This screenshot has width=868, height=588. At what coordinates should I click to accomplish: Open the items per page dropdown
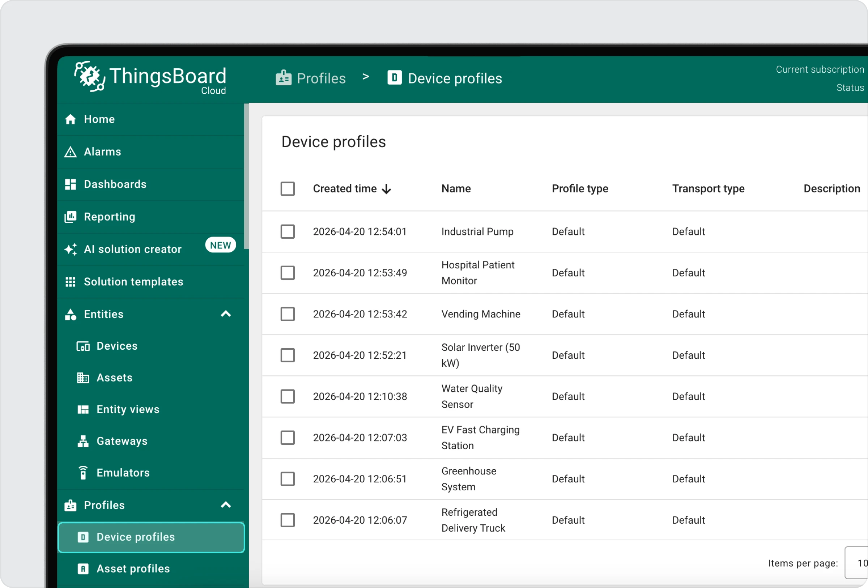[858, 563]
